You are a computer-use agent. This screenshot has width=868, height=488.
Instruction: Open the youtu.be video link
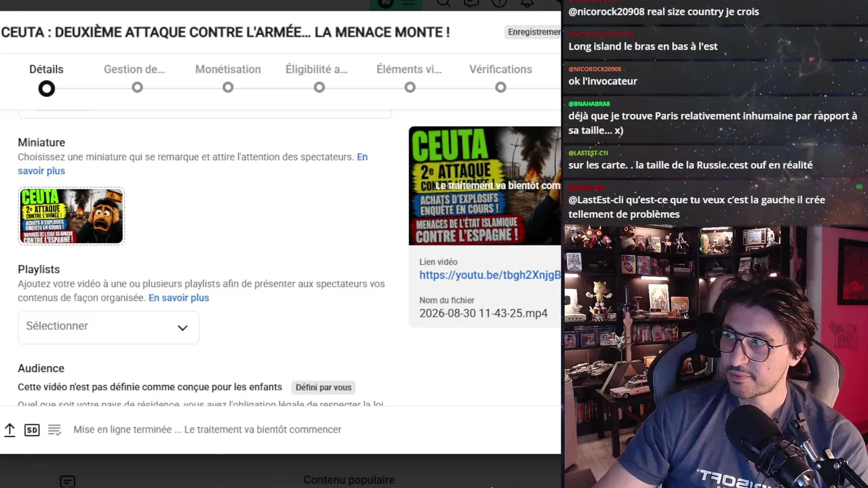(x=490, y=275)
